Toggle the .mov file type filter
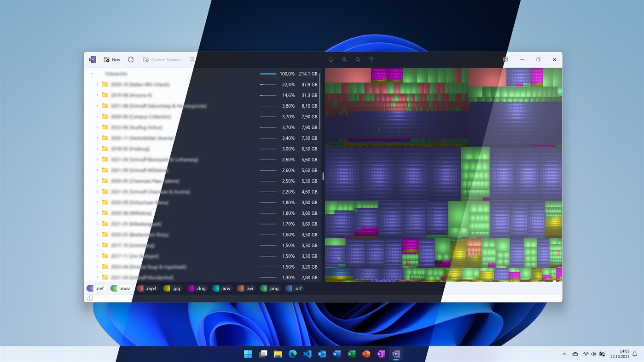Viewport: 644px width, 362px height. (x=120, y=288)
